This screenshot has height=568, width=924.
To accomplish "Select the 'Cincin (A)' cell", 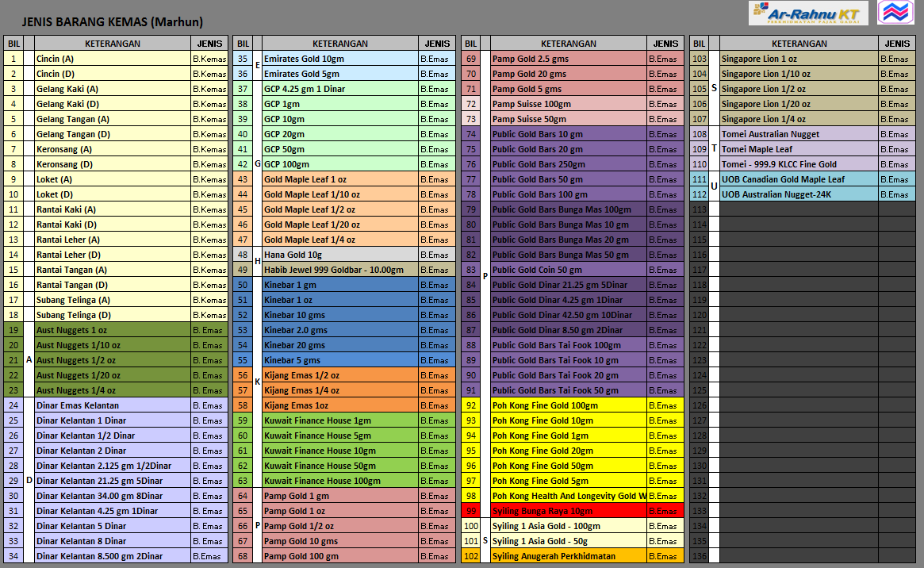I will coord(113,59).
